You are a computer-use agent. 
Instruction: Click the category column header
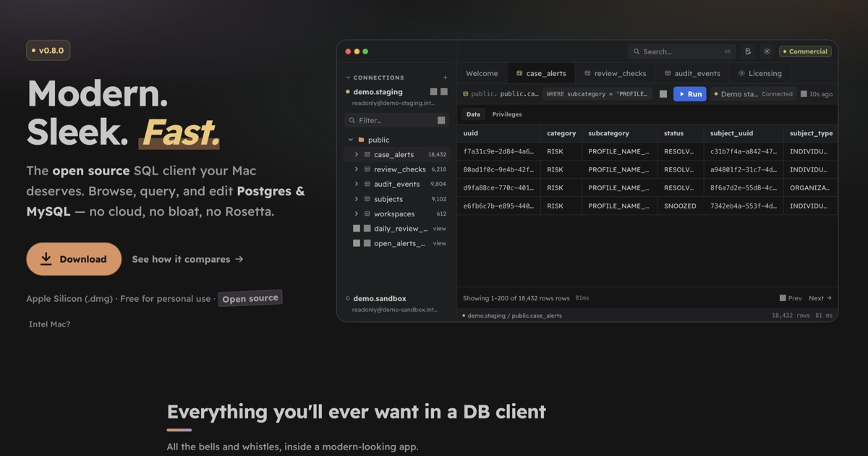pyautogui.click(x=561, y=133)
